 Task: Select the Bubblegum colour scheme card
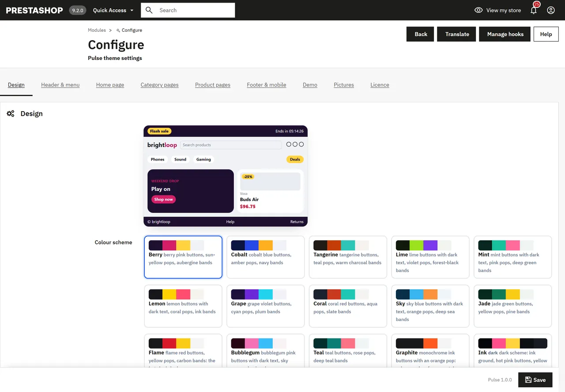click(266, 351)
